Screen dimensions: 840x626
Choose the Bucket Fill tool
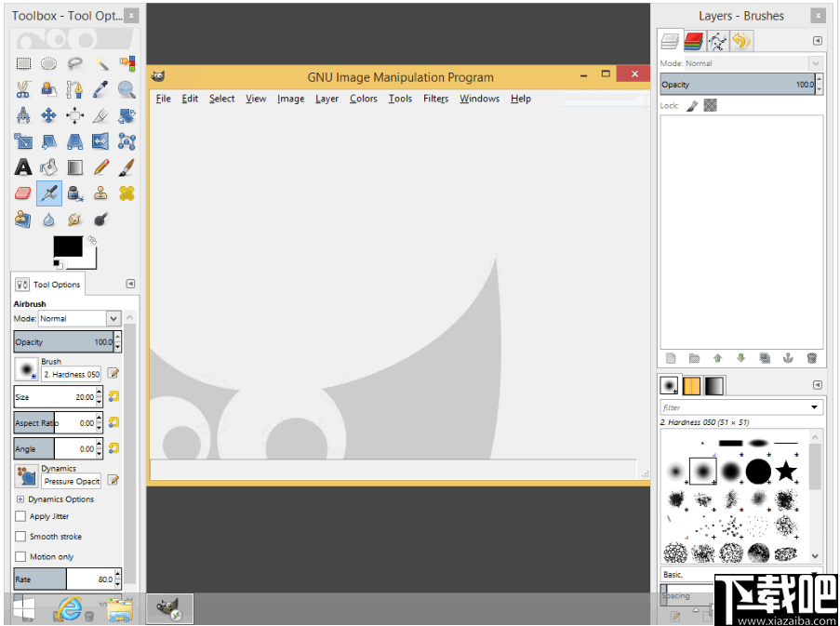49,167
